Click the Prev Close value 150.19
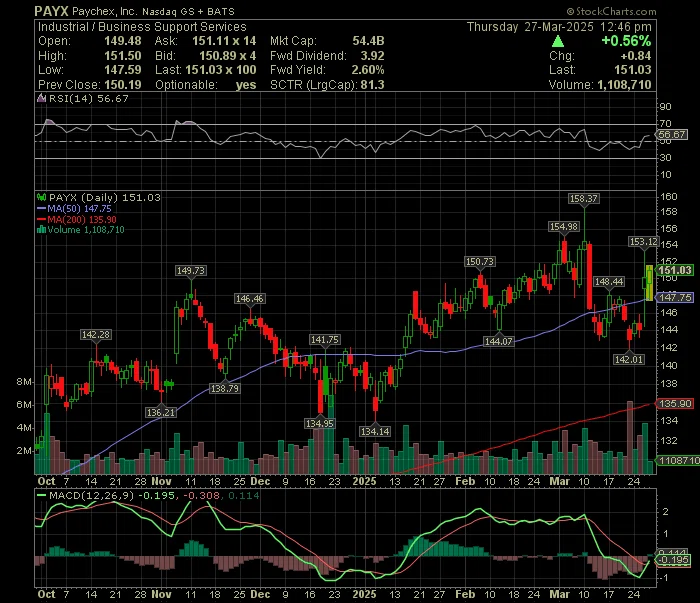 click(x=123, y=85)
